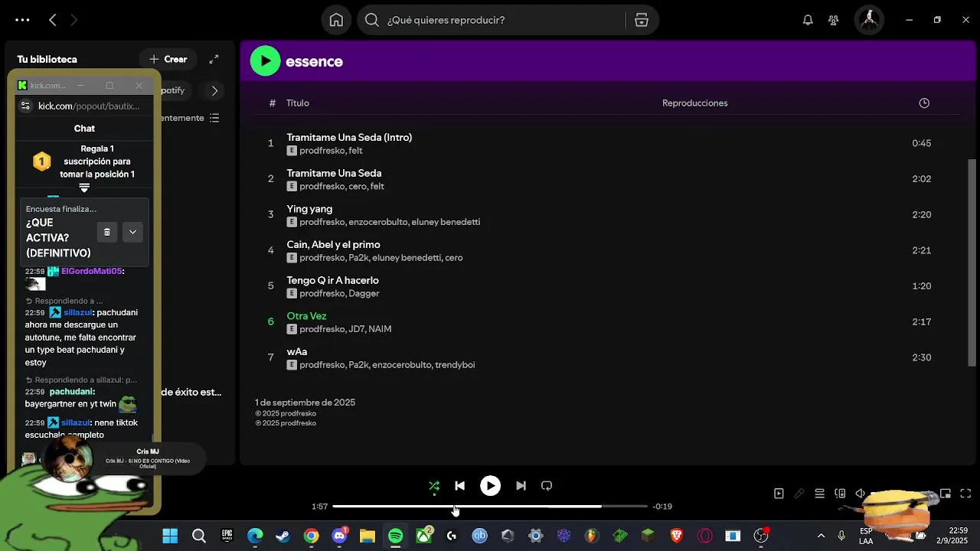
Task: Open the miniplayer
Action: (x=946, y=494)
